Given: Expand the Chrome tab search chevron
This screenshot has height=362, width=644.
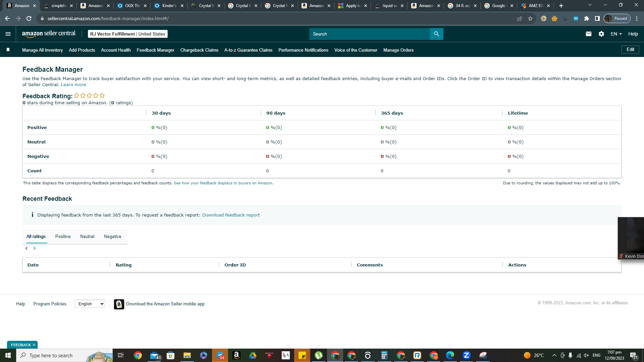Looking at the screenshot, I should (590, 5).
